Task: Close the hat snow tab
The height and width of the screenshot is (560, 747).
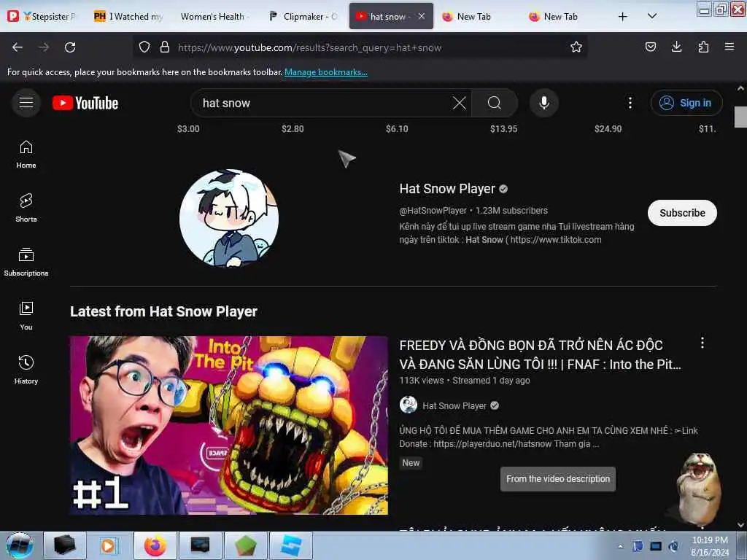Action: [422, 16]
